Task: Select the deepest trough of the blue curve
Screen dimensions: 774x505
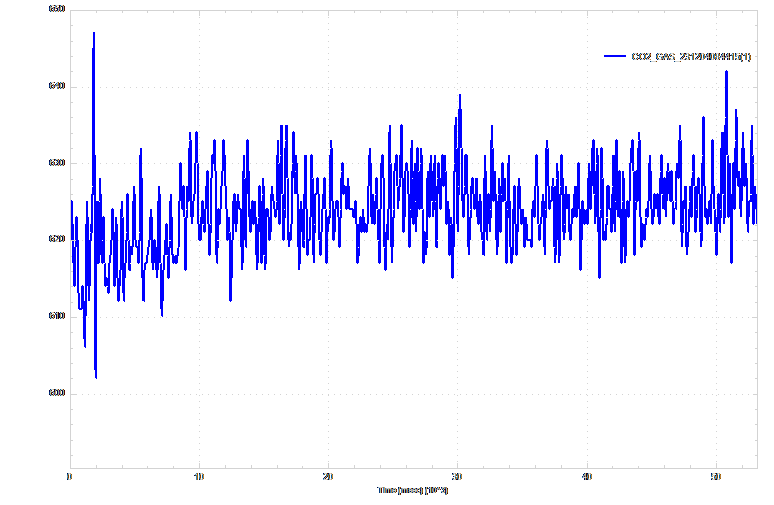Action: pos(96,377)
